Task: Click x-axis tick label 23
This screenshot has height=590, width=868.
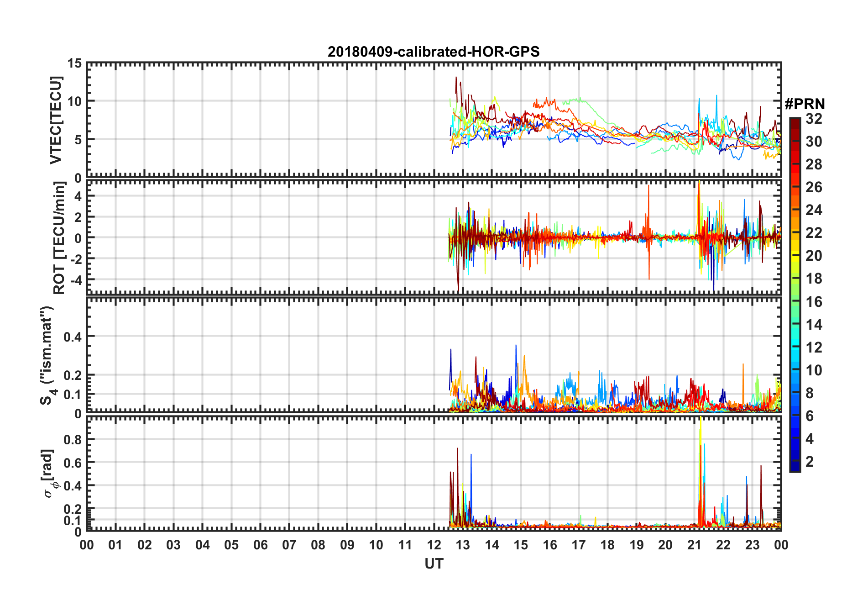Action: pyautogui.click(x=753, y=545)
